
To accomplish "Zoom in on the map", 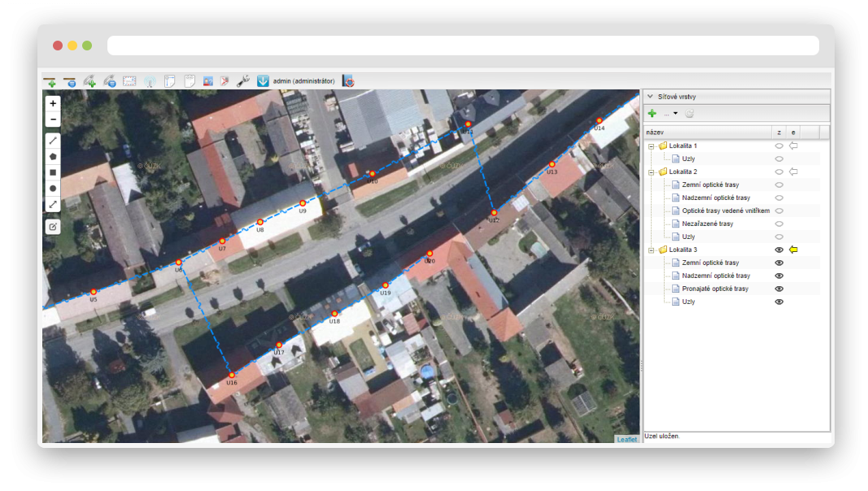I will [53, 104].
